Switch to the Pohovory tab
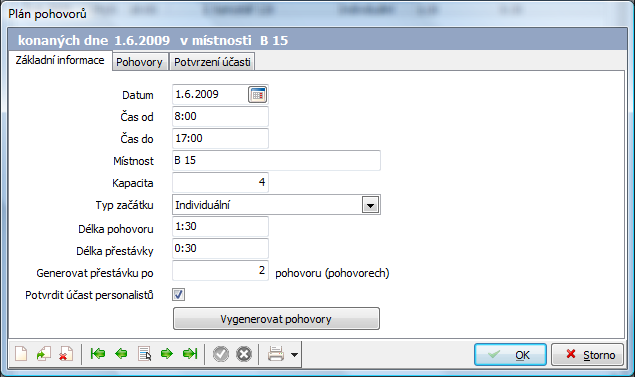 pos(140,62)
